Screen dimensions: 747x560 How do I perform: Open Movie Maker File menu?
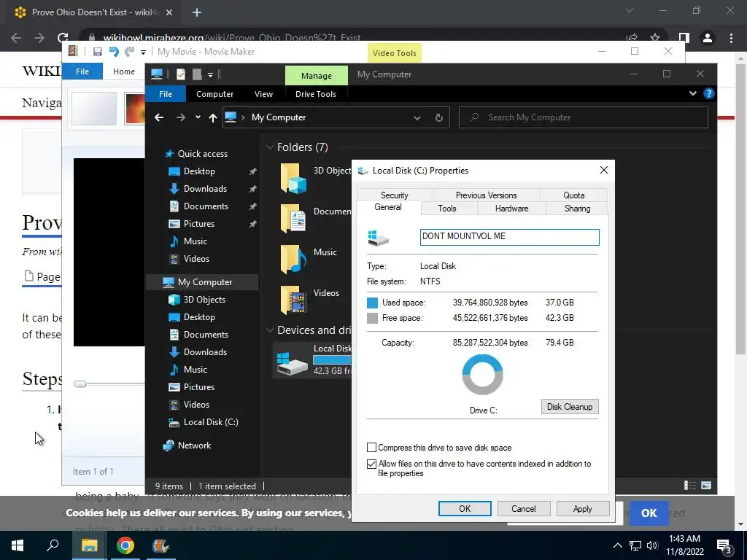[82, 71]
